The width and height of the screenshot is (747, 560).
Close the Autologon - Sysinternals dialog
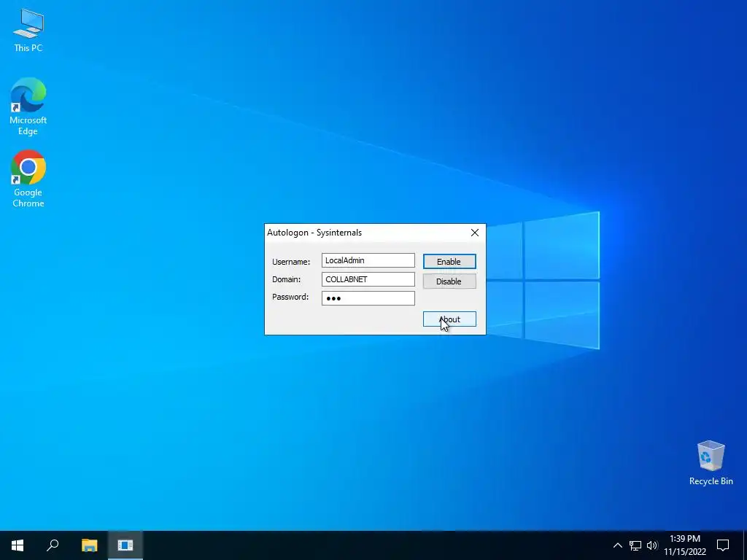click(x=474, y=233)
